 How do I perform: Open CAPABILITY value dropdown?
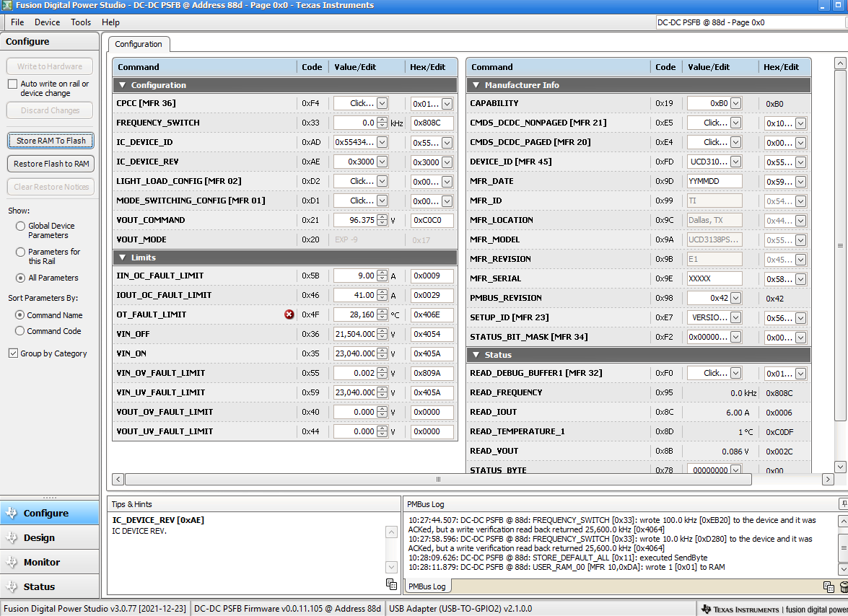pos(735,103)
